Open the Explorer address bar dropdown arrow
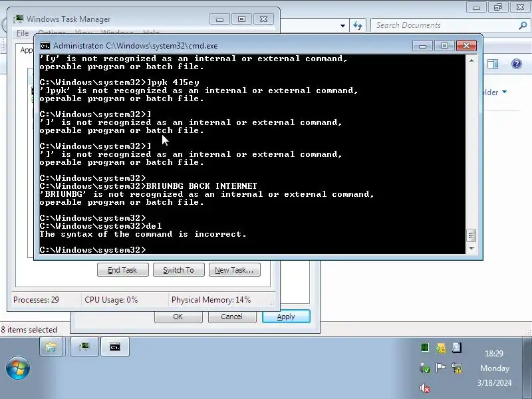Screen dimensions: 532x399 (342, 26)
